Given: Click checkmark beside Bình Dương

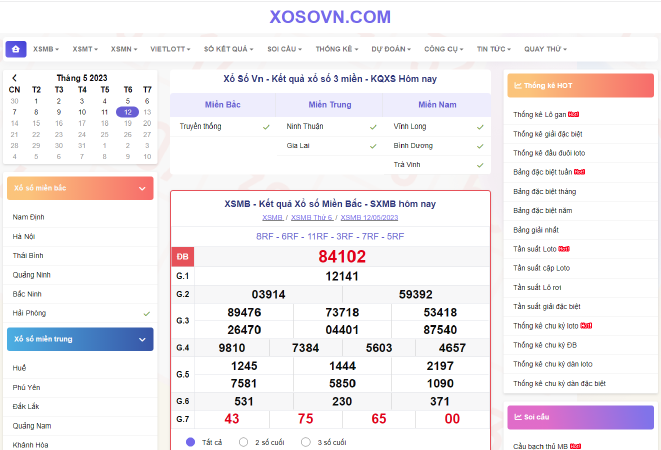Looking at the screenshot, I should click(480, 146).
